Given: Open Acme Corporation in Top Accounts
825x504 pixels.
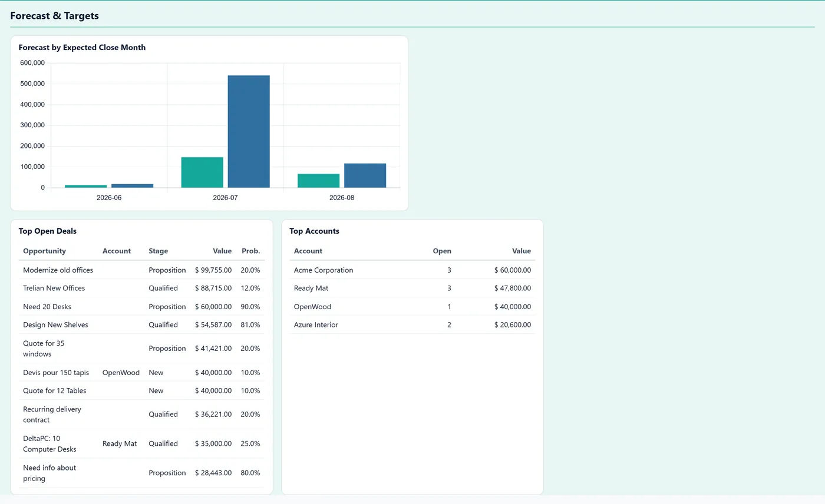Looking at the screenshot, I should (x=324, y=270).
